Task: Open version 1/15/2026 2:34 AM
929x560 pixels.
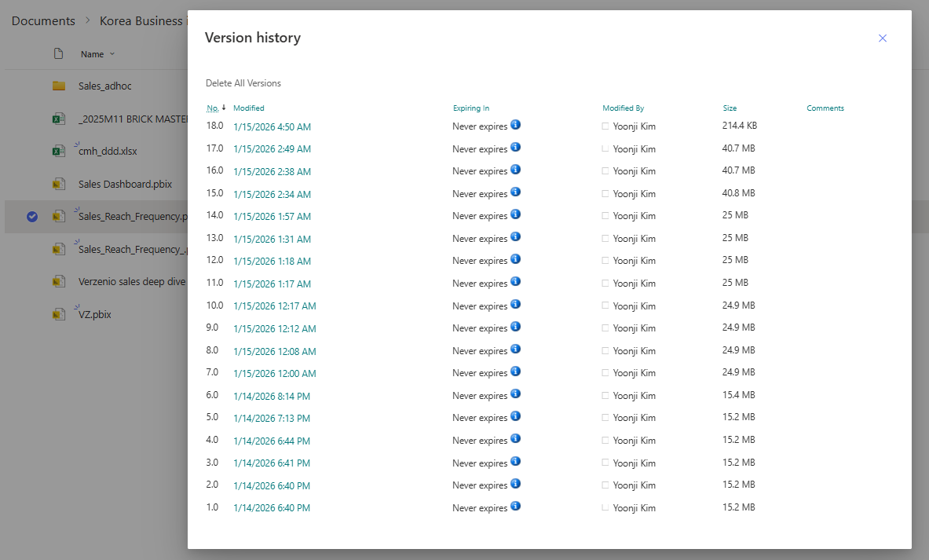Action: 272,194
